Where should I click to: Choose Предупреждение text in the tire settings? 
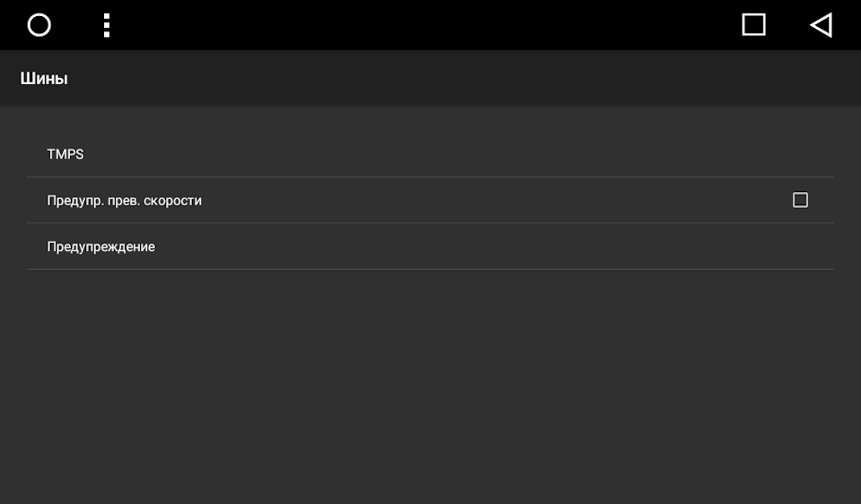[x=101, y=247]
